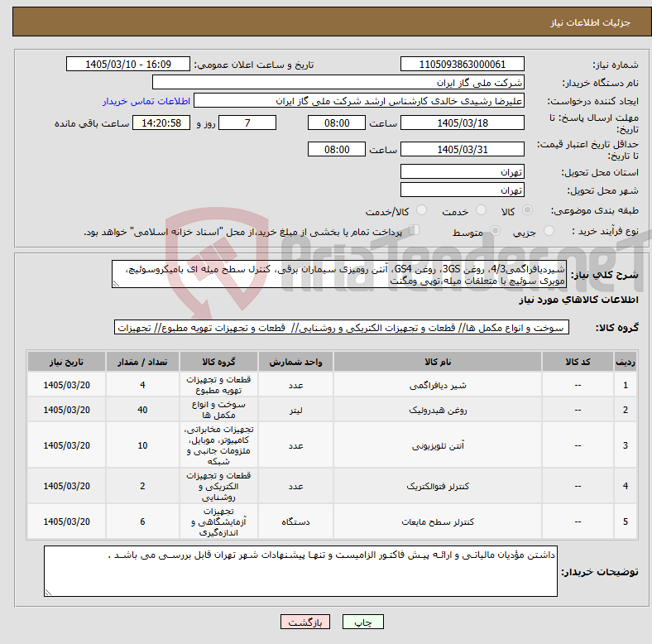Select the شیر دیافراگمی item name
This screenshot has width=652, height=644.
(438, 386)
